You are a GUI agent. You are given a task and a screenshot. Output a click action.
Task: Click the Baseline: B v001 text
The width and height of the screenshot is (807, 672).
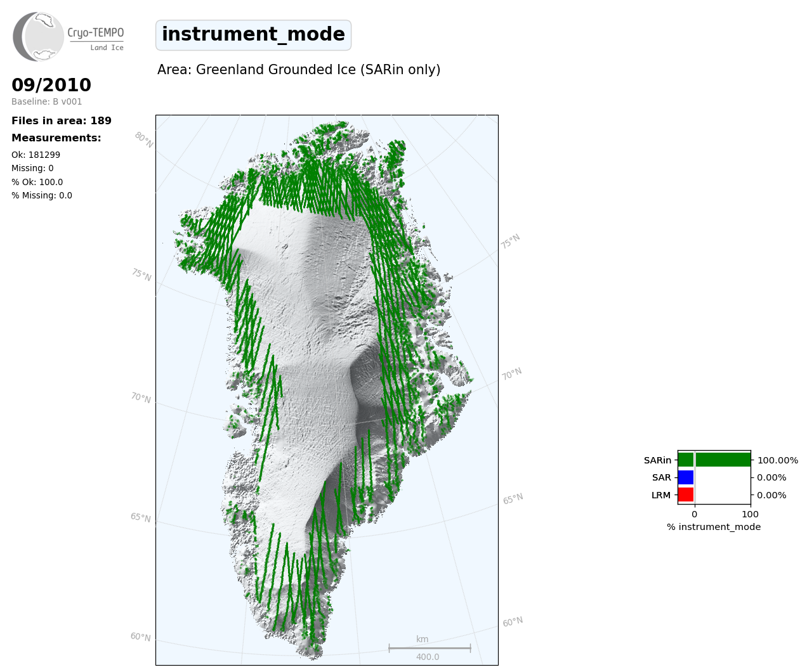pyautogui.click(x=46, y=101)
